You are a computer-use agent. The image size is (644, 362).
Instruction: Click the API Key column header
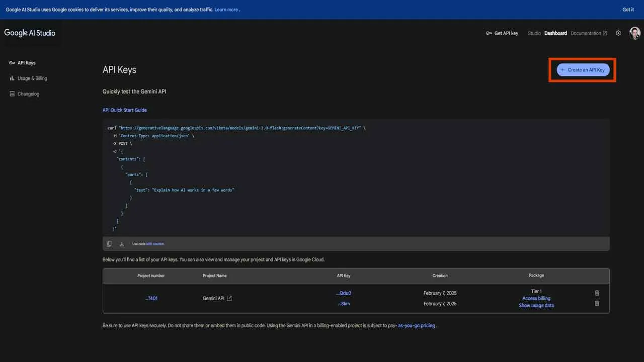click(344, 276)
